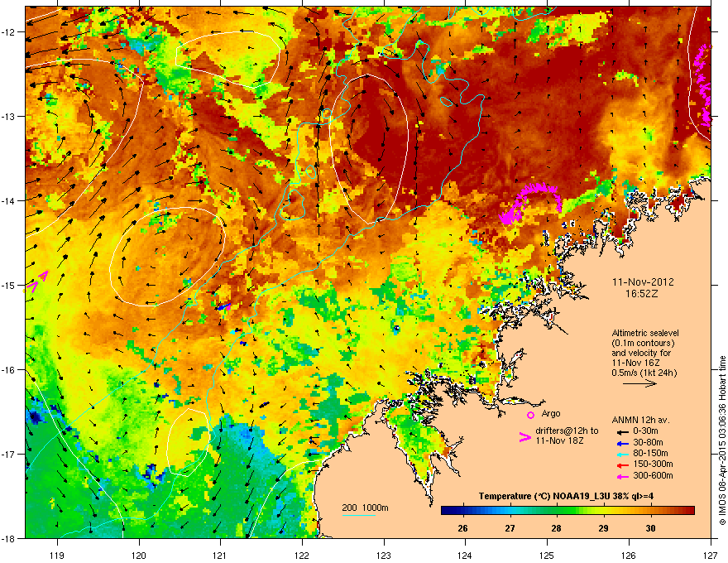Click the magenta drifter track near 124.7E 14S
The image size is (728, 563).
tap(530, 203)
